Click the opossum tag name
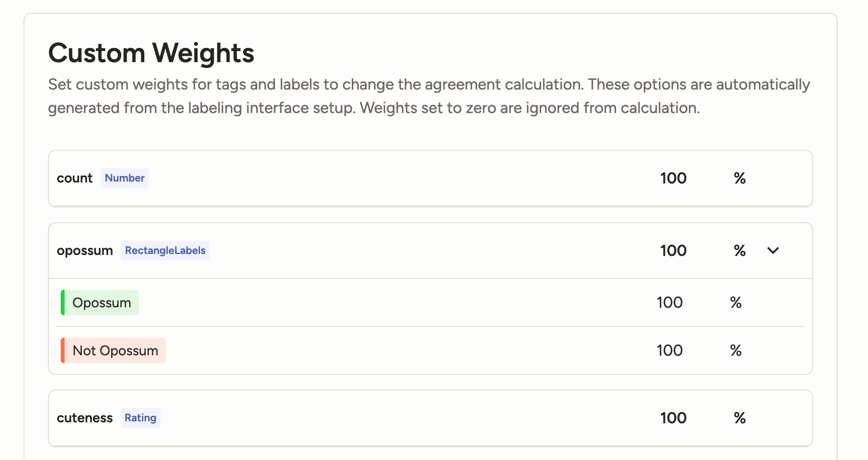868x460 pixels. pos(85,251)
